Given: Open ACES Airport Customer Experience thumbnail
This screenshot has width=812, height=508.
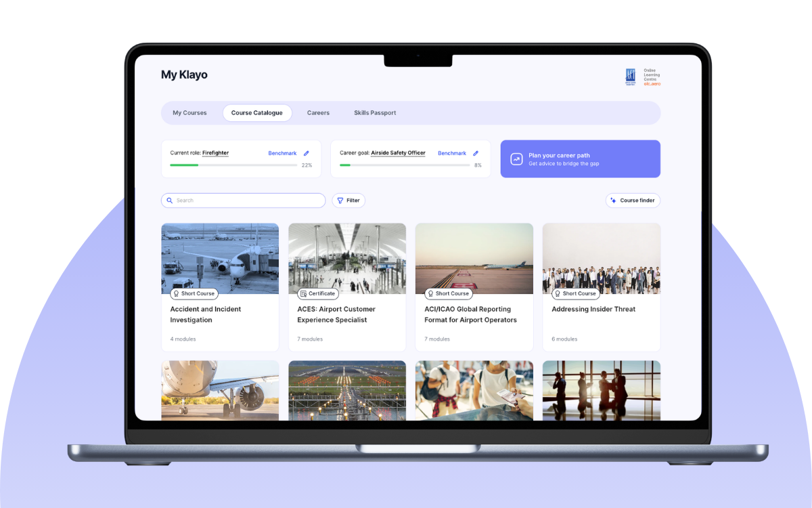Looking at the screenshot, I should coord(347,259).
